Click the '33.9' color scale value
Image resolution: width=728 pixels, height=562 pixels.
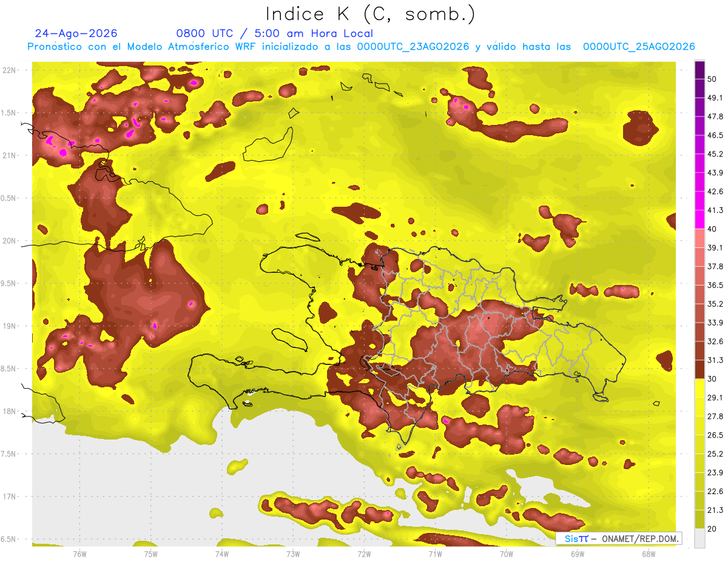click(715, 323)
